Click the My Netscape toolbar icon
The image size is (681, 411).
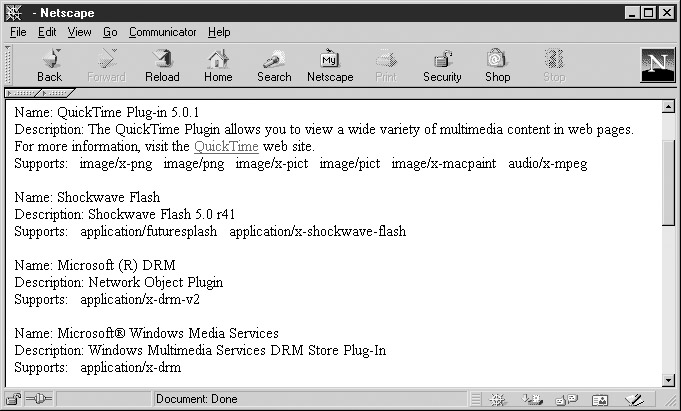[x=329, y=65]
